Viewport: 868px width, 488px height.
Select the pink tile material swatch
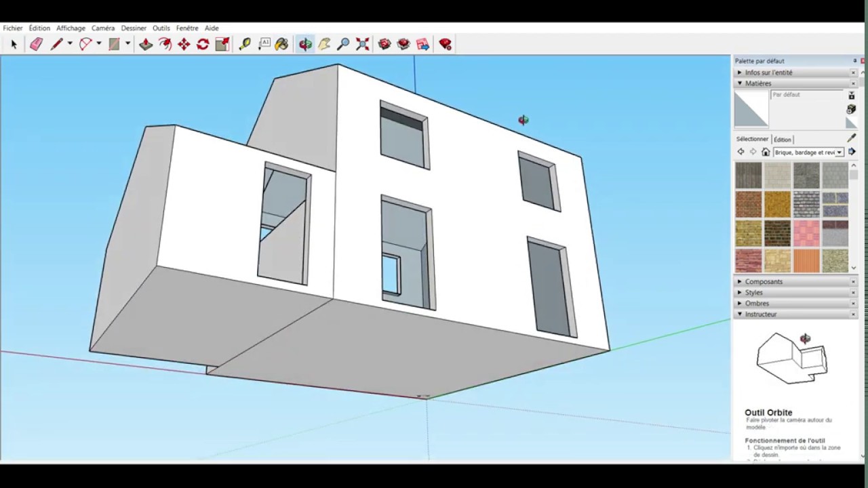click(806, 233)
